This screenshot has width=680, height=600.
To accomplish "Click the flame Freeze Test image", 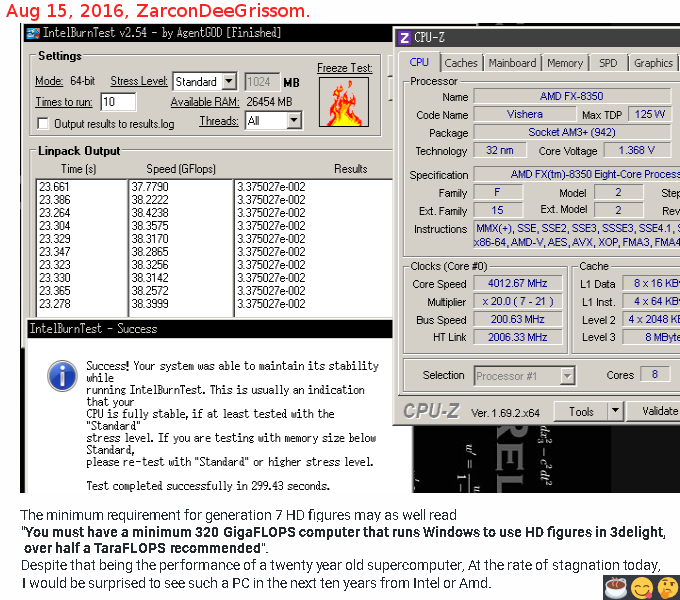I will coord(344,102).
